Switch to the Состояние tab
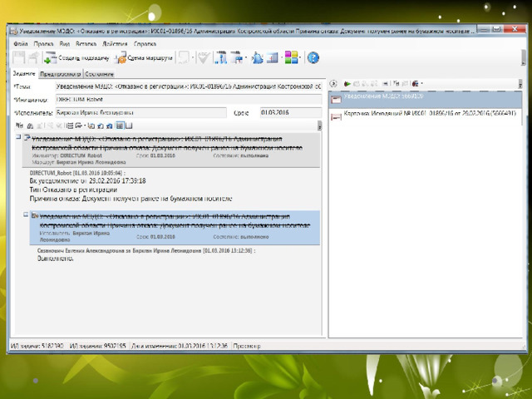Viewport: 532px width, 399px height. pyautogui.click(x=99, y=73)
